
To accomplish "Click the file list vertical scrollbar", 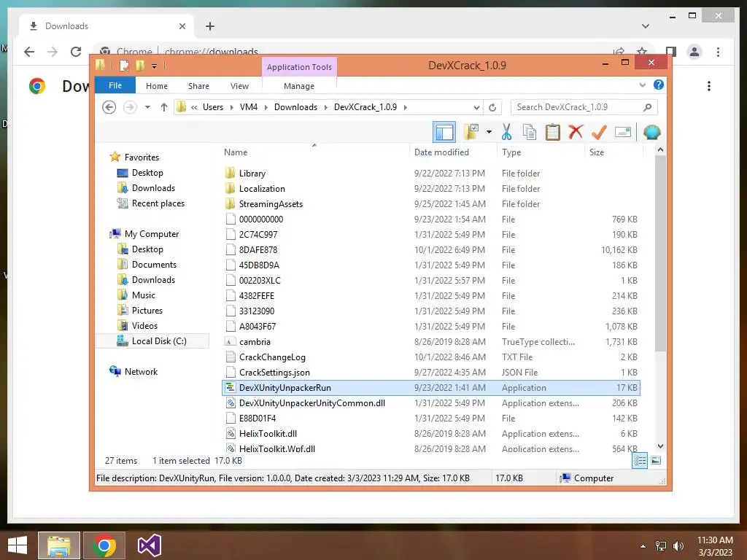I will click(x=660, y=253).
